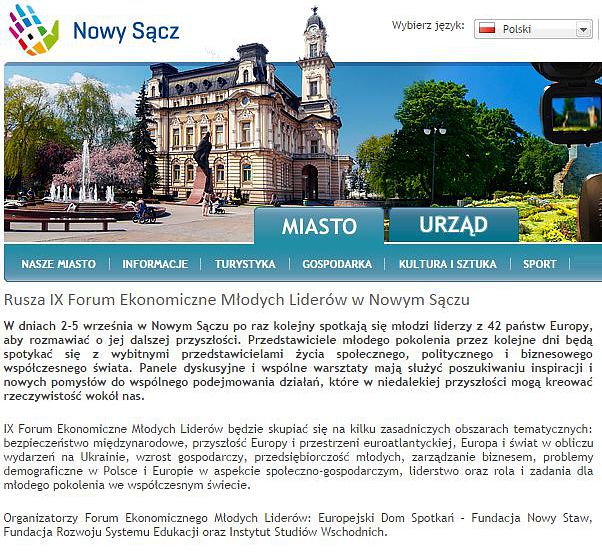602x556 pixels.
Task: Open the GOSPODARKA menu item
Action: [337, 264]
